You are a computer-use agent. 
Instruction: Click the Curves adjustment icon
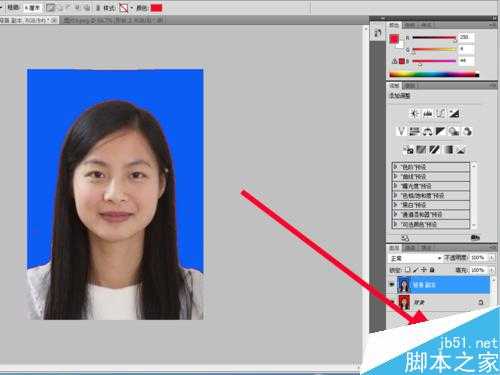coord(441,114)
